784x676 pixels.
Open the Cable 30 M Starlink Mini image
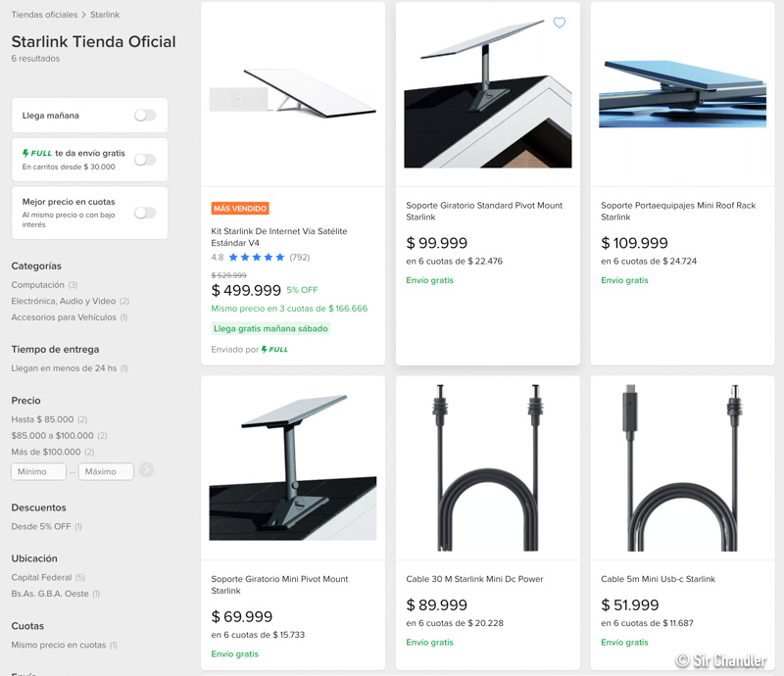[x=487, y=466]
